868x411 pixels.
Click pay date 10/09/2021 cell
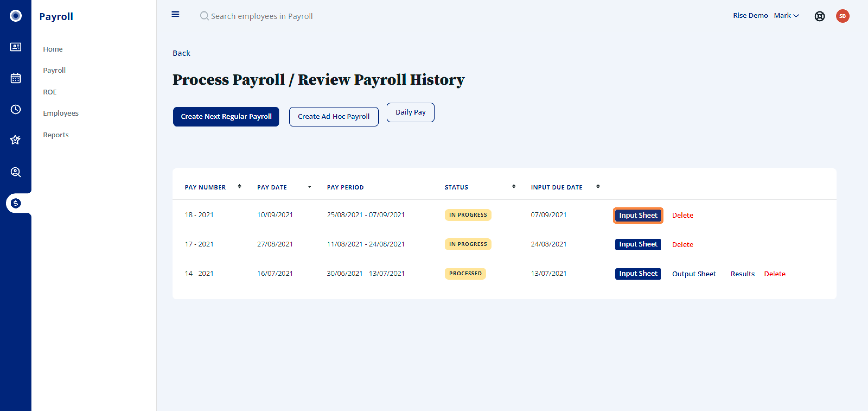tap(275, 215)
